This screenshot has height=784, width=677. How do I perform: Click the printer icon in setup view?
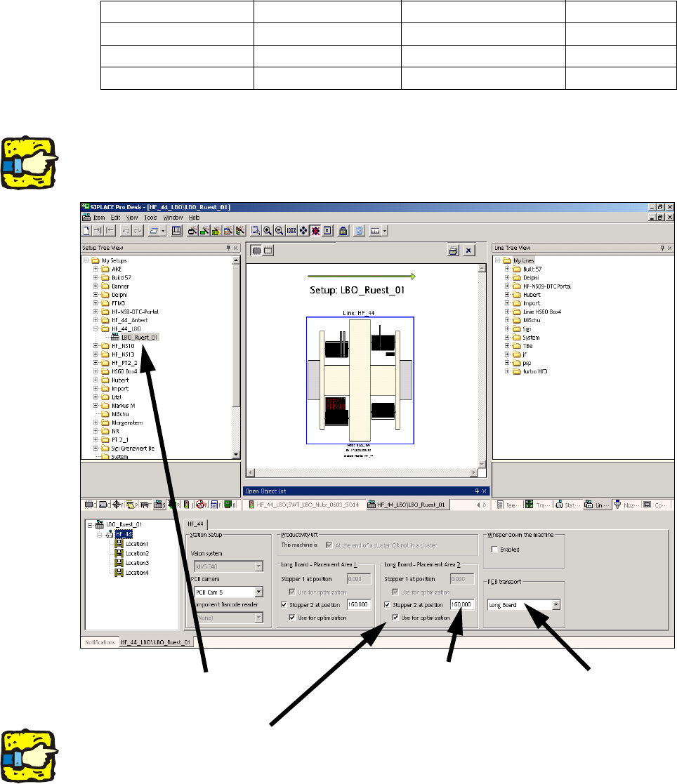tap(453, 251)
